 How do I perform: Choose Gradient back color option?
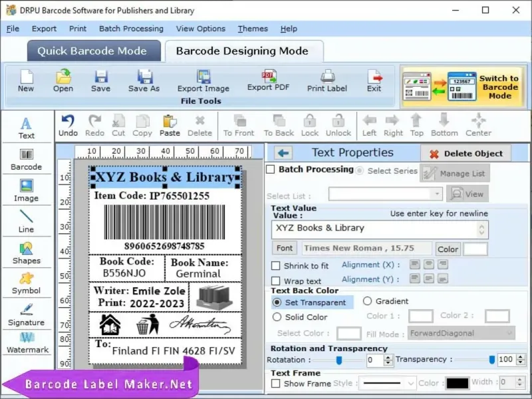pos(368,301)
